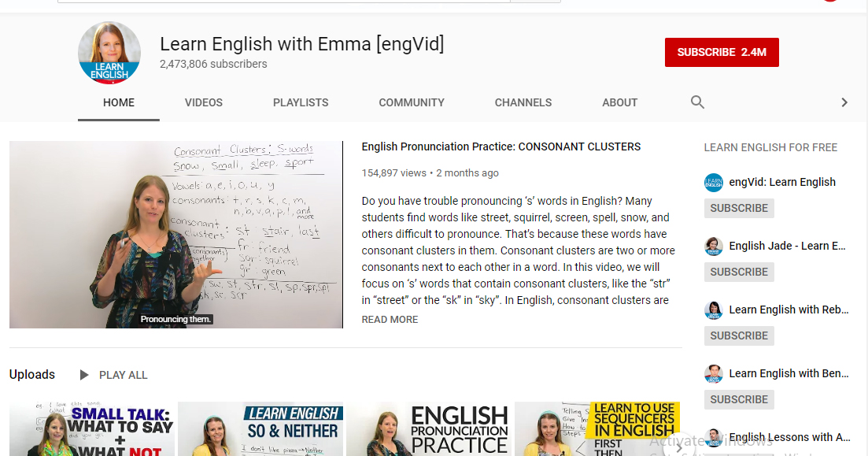
Task: Subscribe to engVid: Learn English
Action: [x=739, y=209]
